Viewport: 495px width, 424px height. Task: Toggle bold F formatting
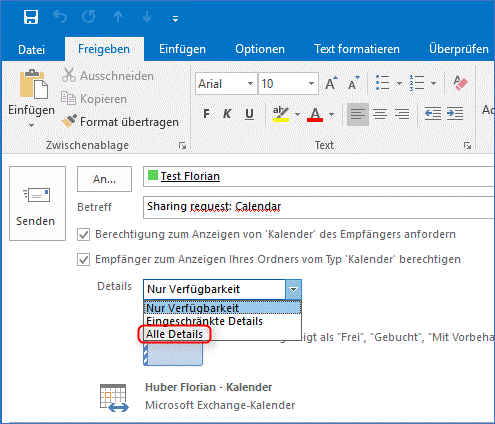206,114
